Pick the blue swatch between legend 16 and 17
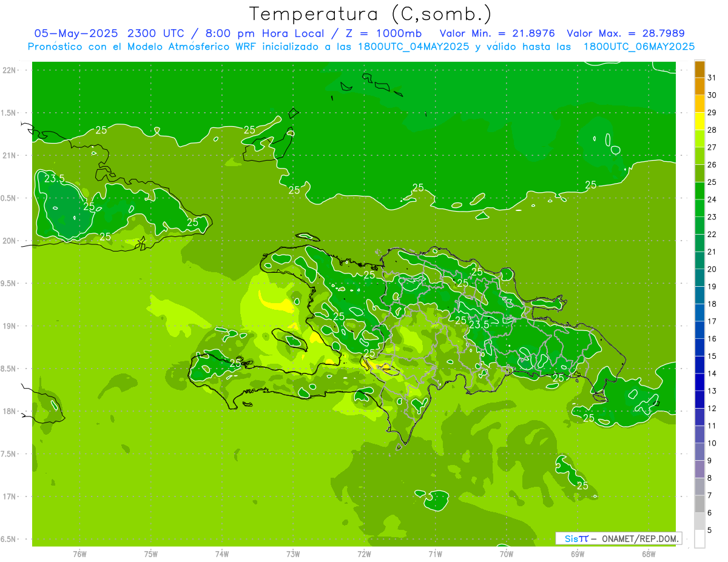This screenshot has height=562, width=728. click(699, 330)
